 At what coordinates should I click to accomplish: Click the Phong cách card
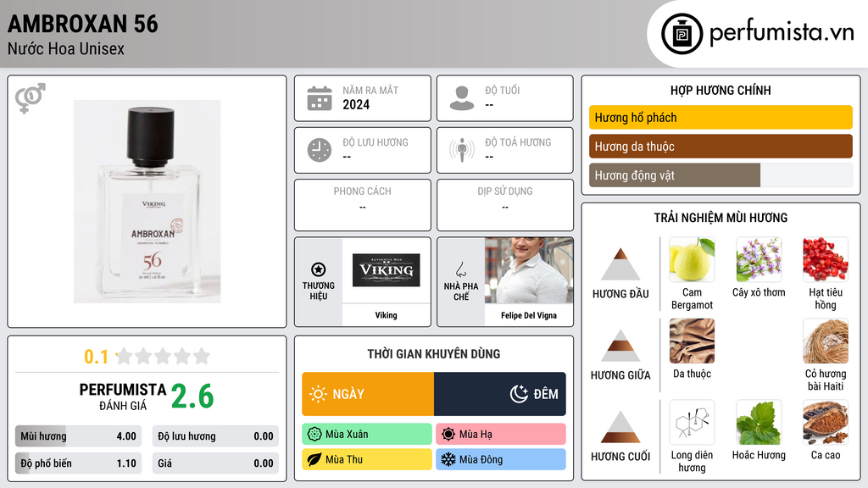[363, 205]
